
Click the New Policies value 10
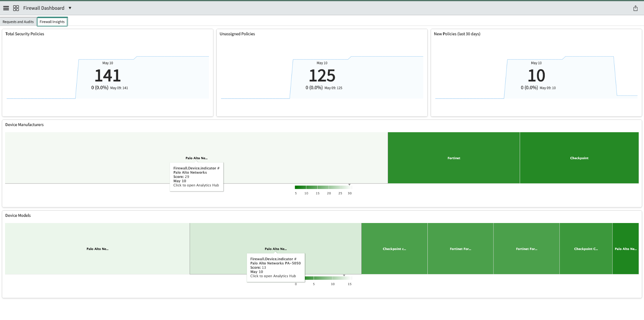click(536, 76)
